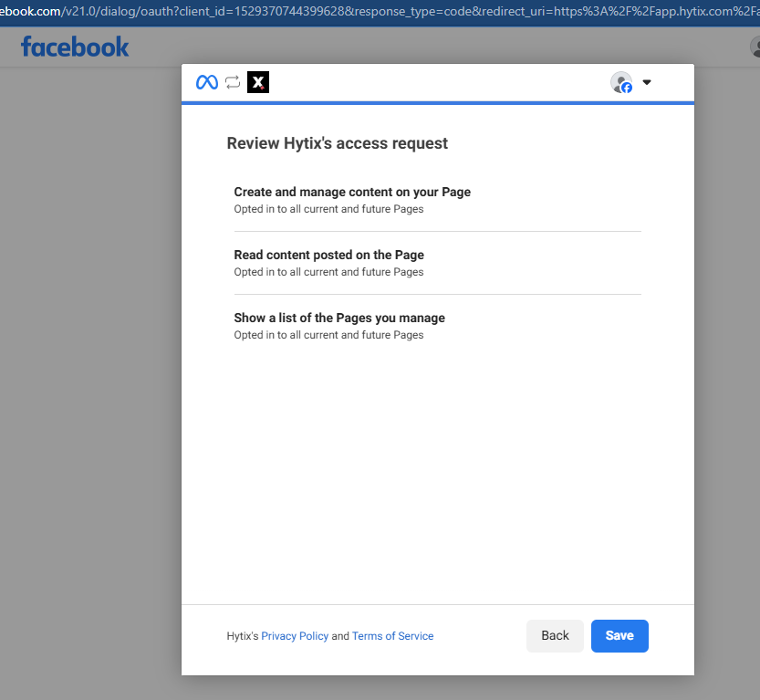Expand the account switcher dropdown arrow
This screenshot has height=700, width=760.
(647, 82)
